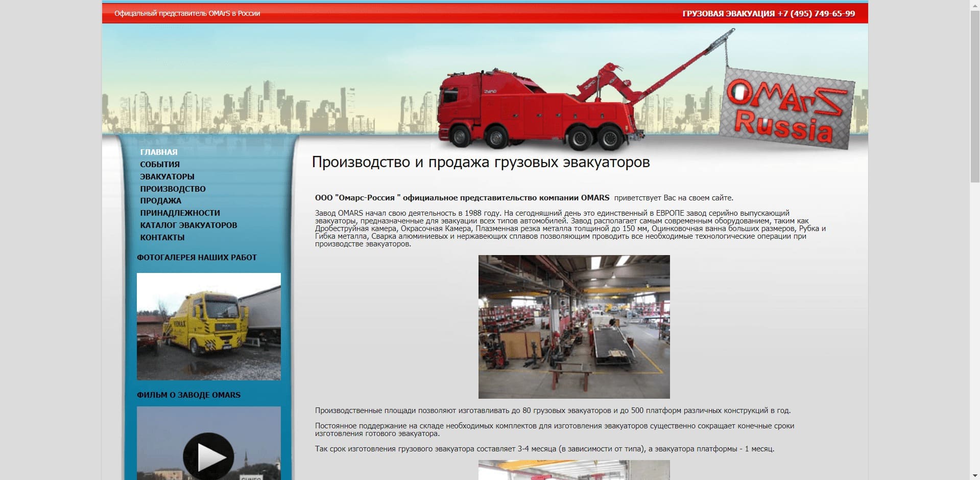Click paragraph starting 'Постоянное поддержание на складе'
The width and height of the screenshot is (980, 480).
click(x=555, y=430)
